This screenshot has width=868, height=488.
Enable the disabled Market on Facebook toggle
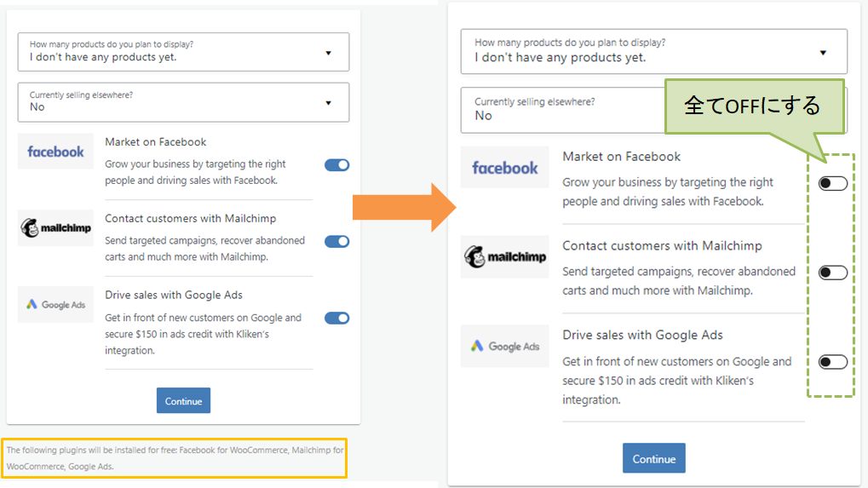pos(832,183)
